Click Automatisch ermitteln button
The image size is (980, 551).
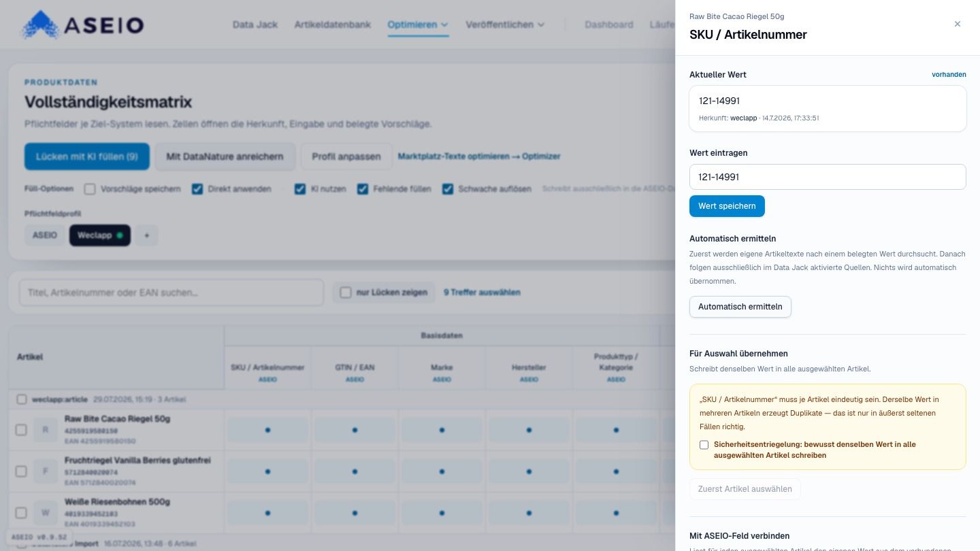[x=740, y=307]
